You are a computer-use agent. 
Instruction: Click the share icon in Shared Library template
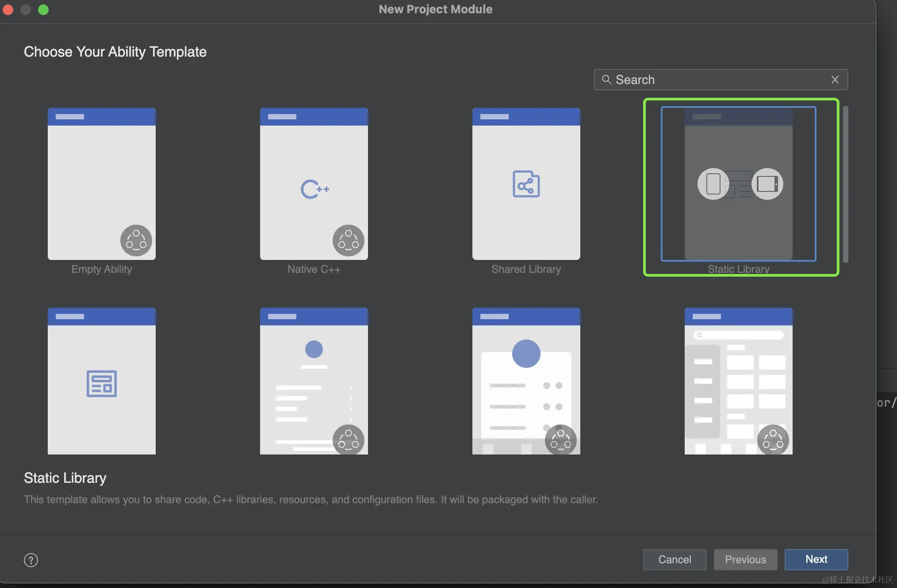pos(526,184)
